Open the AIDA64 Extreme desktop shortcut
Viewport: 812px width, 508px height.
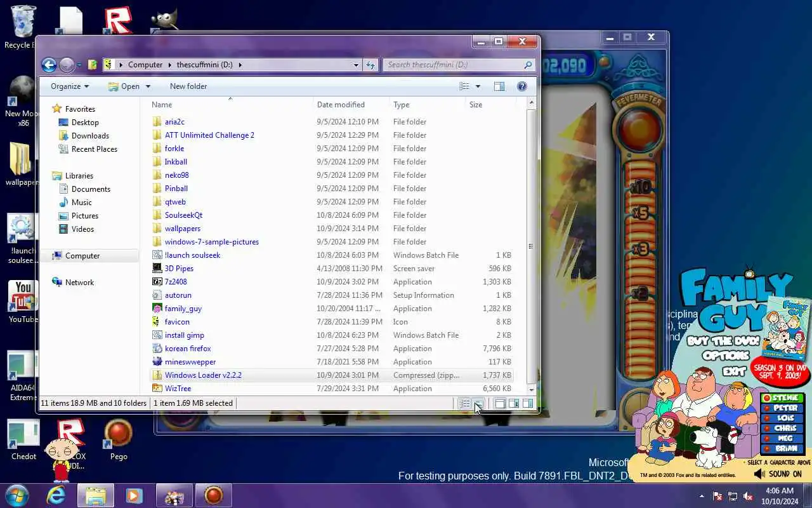(x=23, y=376)
